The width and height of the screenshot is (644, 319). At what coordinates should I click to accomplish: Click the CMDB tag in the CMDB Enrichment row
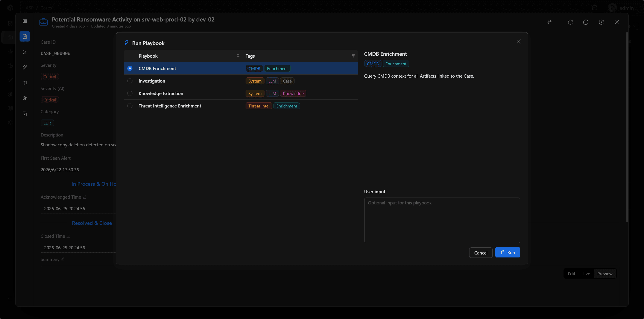(x=254, y=68)
